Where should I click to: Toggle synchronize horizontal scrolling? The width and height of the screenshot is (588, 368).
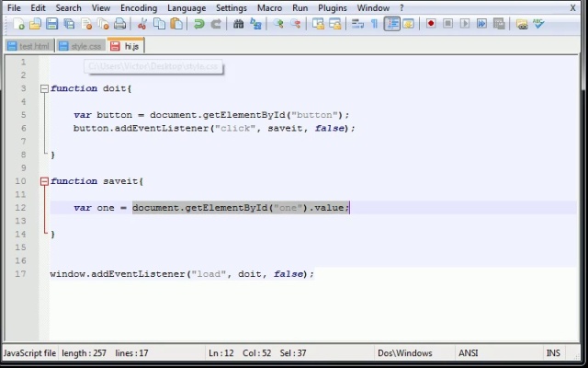pyautogui.click(x=334, y=24)
